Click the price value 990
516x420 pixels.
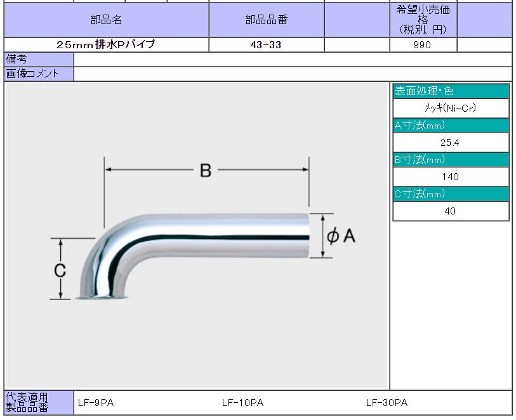[422, 45]
